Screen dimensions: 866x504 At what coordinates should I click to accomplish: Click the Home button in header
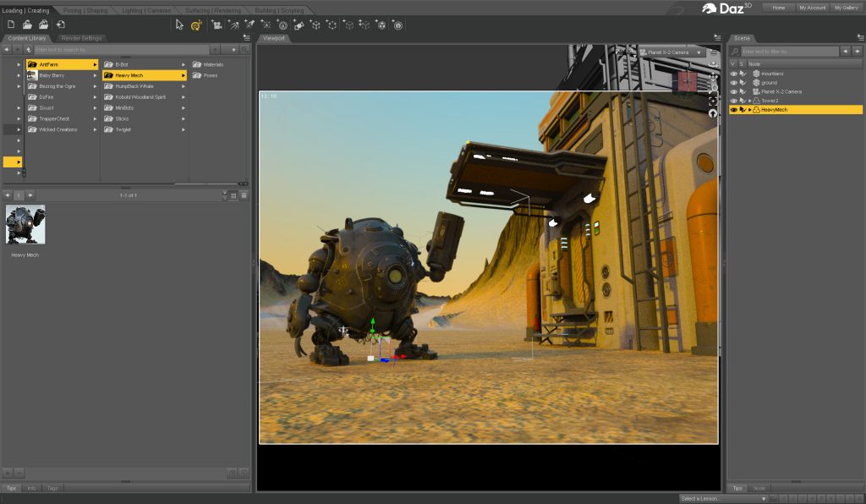pyautogui.click(x=778, y=8)
